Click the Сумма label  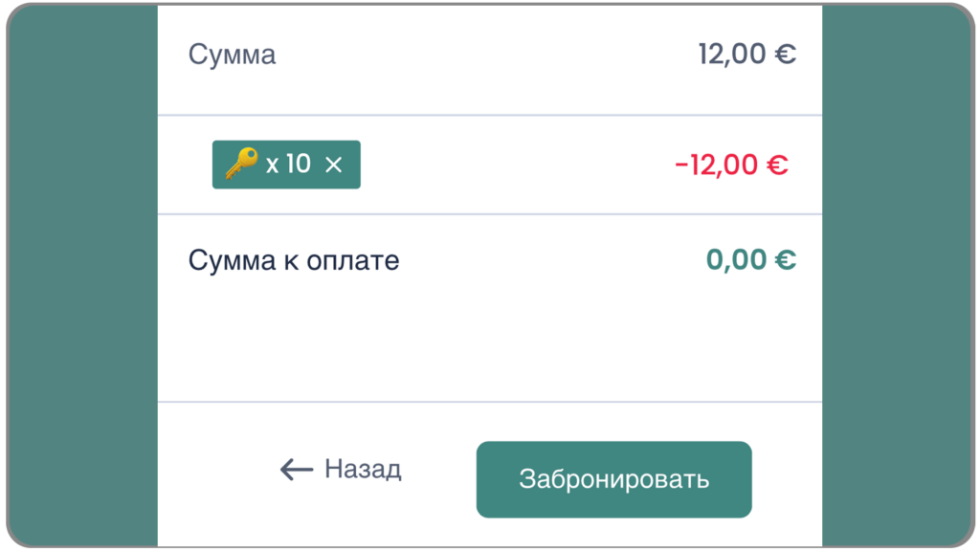point(232,54)
